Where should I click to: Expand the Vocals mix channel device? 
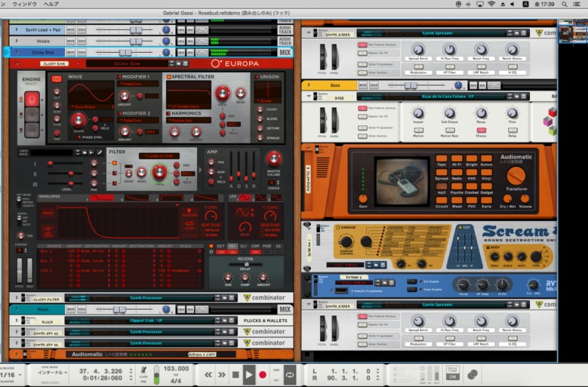coord(17,41)
